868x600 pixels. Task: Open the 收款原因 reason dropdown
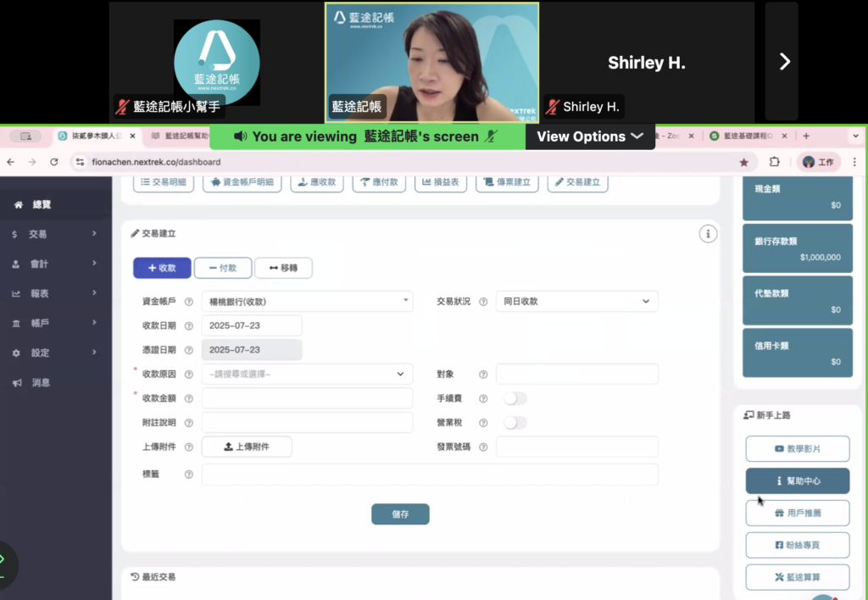[307, 374]
